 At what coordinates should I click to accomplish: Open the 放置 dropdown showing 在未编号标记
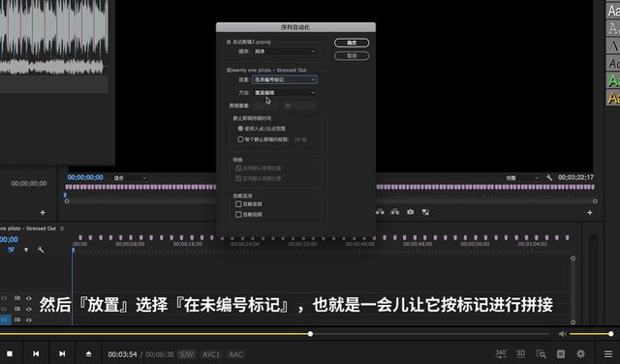coord(284,79)
